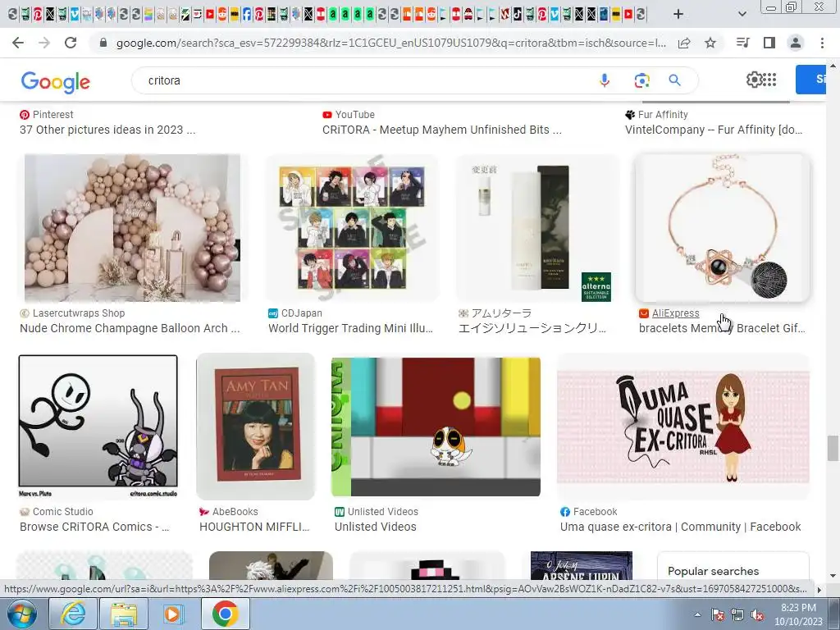Open the cosmetic cream product image
Viewport: 840px width, 630px height.
click(537, 228)
